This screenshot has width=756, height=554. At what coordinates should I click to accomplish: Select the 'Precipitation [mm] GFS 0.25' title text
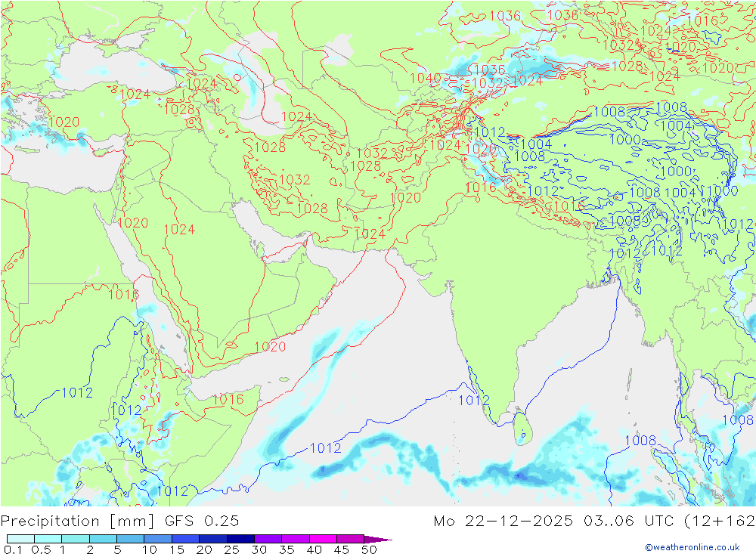click(119, 521)
